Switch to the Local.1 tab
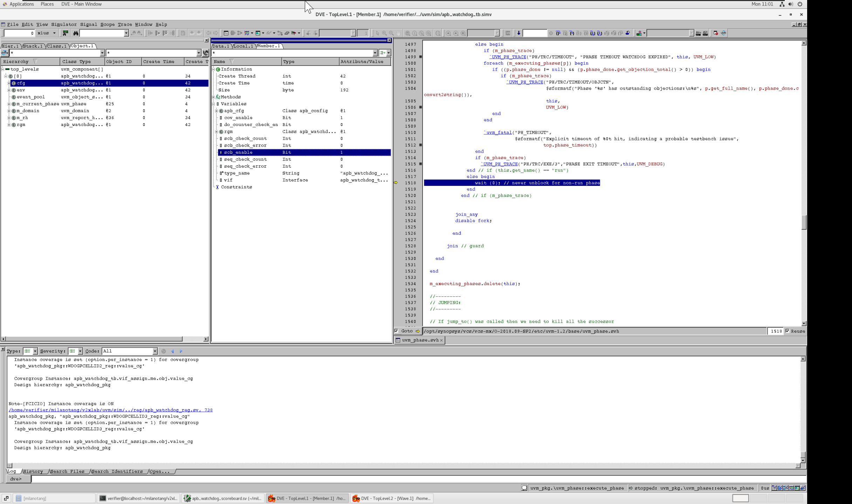Screen dimensions: 852x504 (x=243, y=46)
